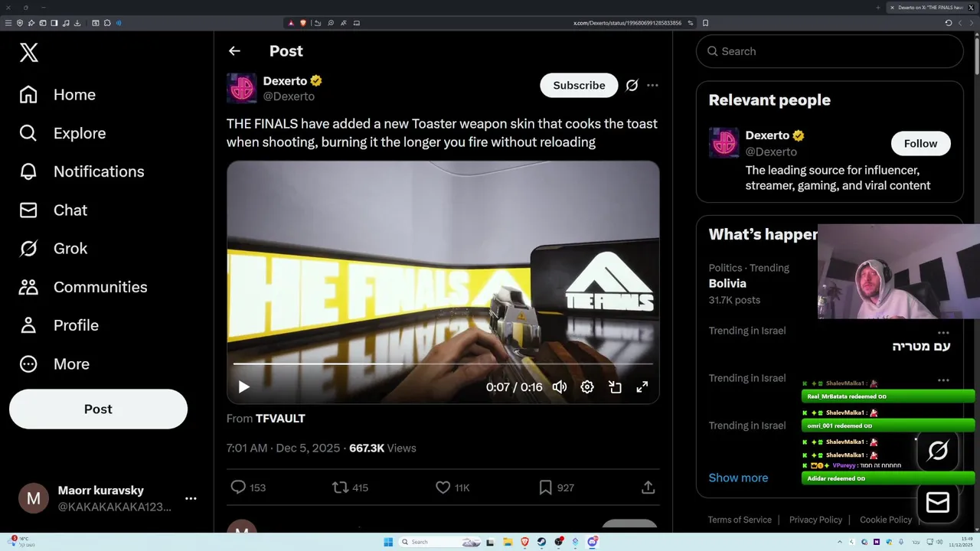Open Dexerto profile in Relevant people

click(768, 135)
